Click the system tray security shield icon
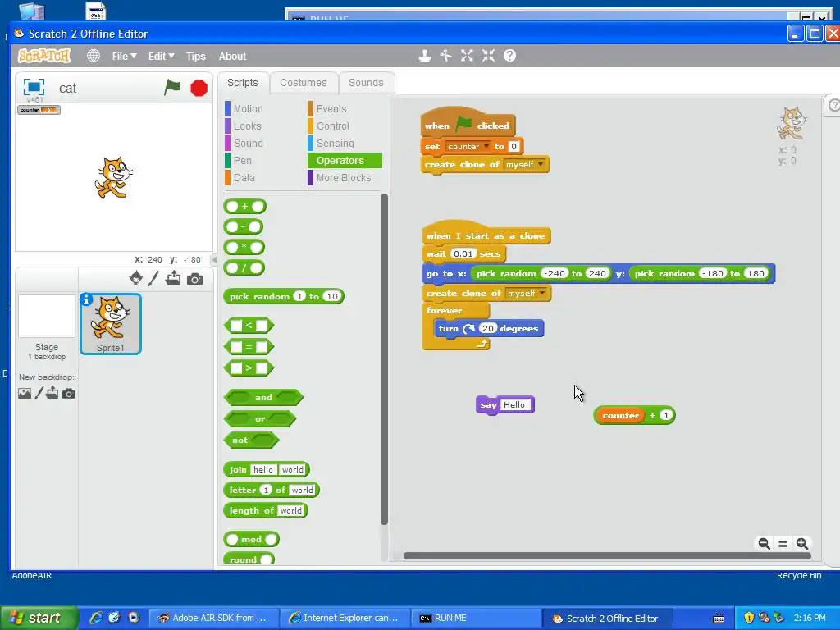 (x=749, y=618)
